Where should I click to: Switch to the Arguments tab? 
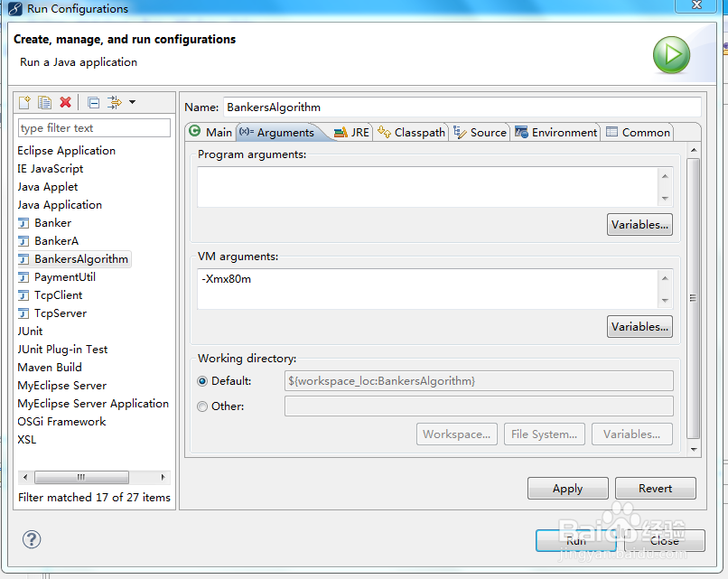pos(277,132)
